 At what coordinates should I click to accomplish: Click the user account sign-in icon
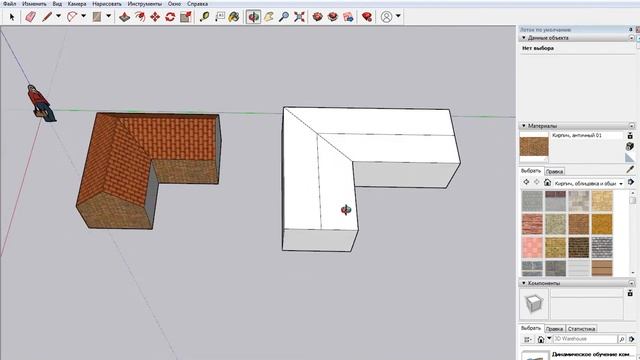(386, 17)
